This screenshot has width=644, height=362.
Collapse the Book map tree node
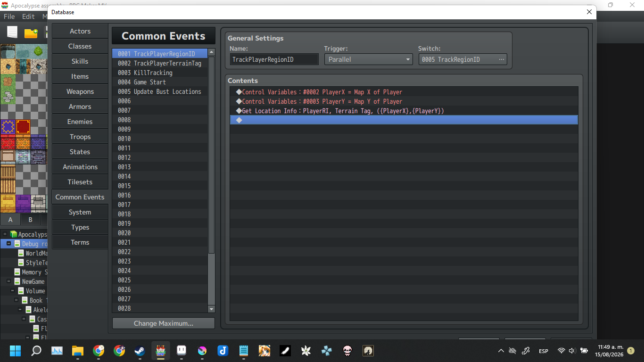coord(17,300)
